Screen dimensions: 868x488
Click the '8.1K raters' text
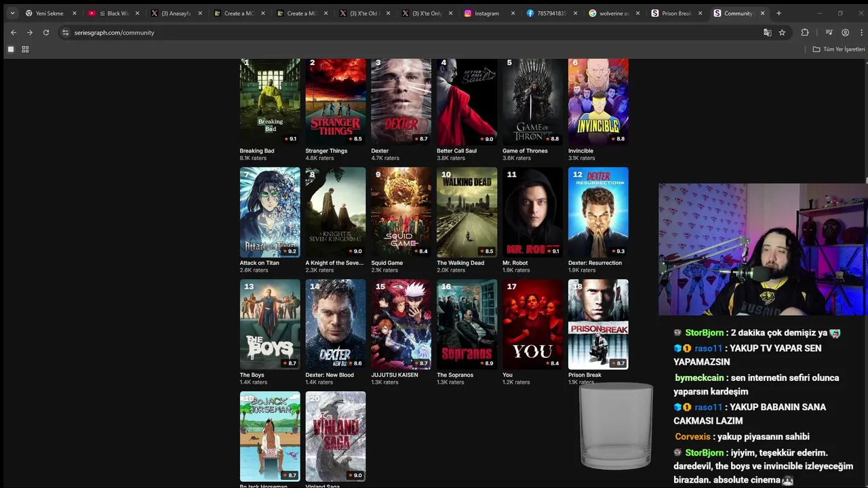[253, 159]
